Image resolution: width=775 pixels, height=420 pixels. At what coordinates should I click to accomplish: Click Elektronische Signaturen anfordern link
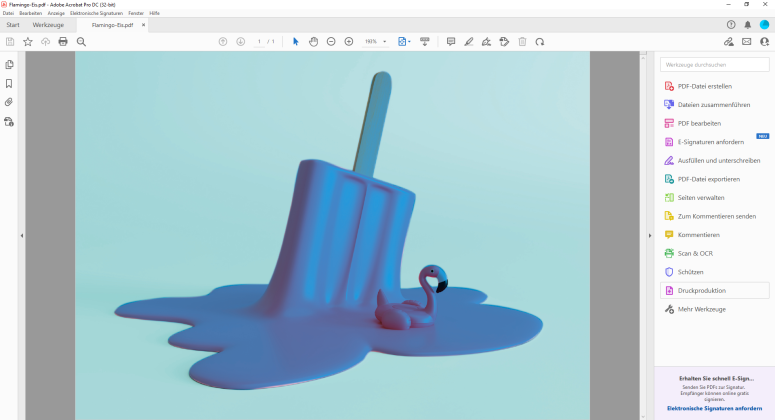(714, 409)
